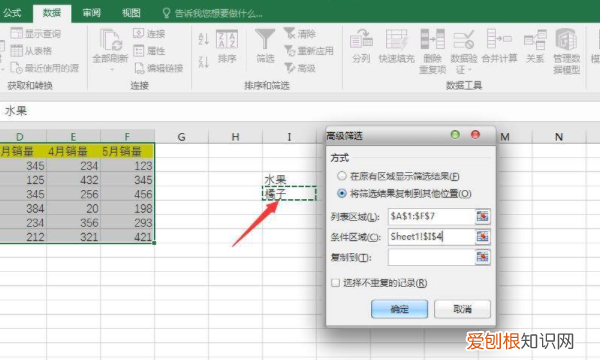Viewport: 600px width, 360px height.
Task: Sort ascending with the A-Z icon
Action: click(x=204, y=39)
